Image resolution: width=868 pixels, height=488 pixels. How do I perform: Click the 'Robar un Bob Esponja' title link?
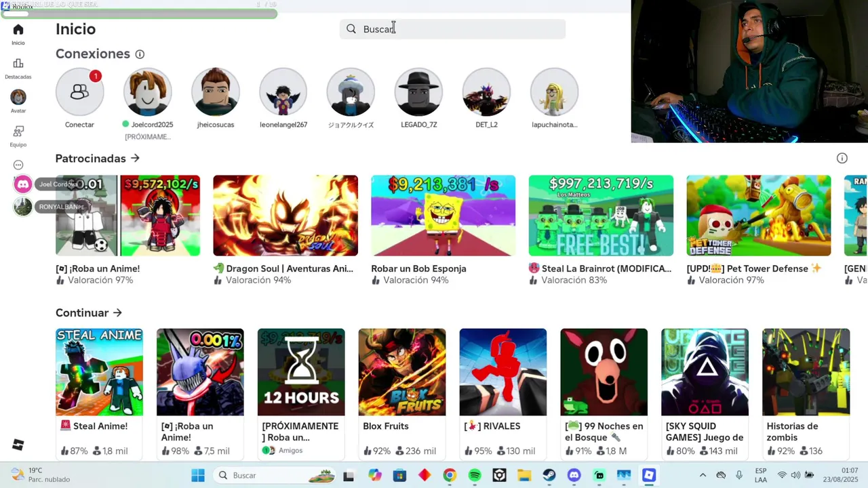[418, 268]
